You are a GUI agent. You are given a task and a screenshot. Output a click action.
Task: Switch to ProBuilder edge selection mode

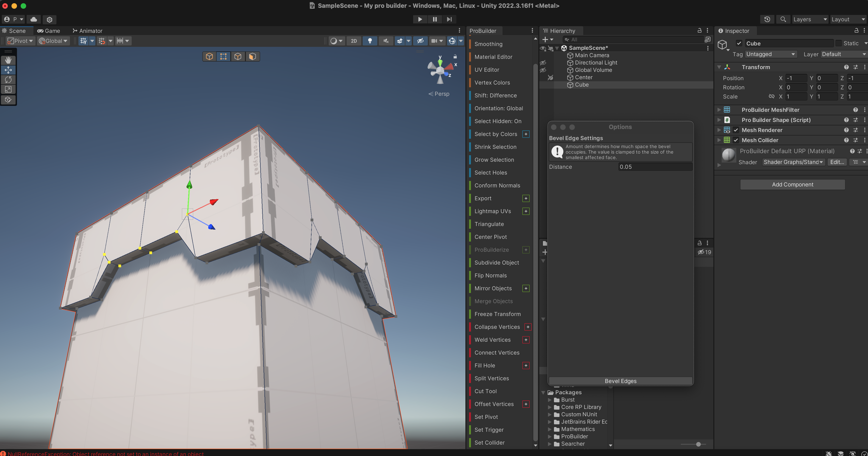(x=238, y=56)
